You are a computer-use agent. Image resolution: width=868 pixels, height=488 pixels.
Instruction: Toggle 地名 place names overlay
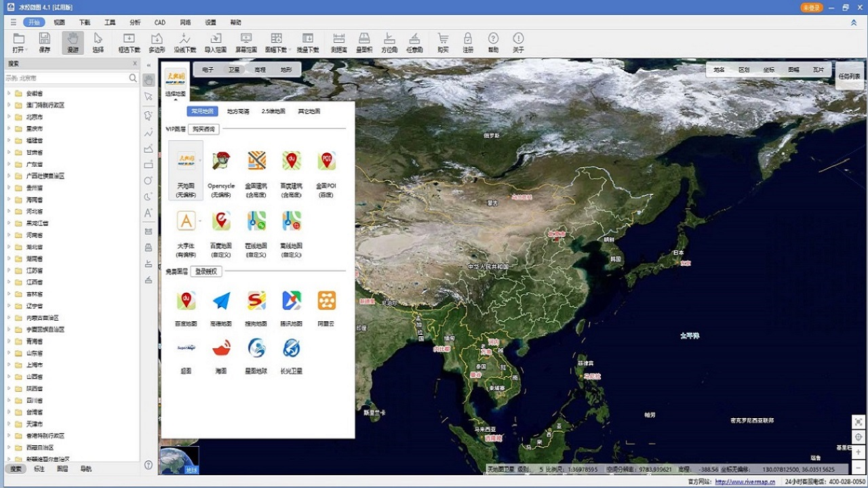[x=719, y=70]
